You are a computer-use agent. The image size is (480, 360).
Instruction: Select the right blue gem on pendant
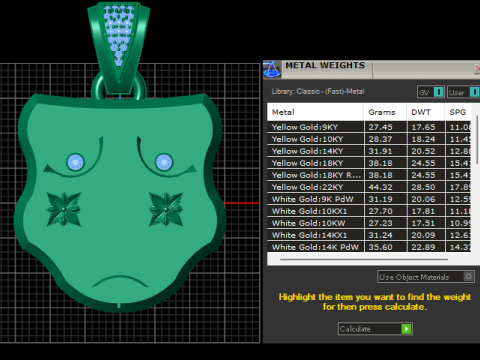(164, 162)
